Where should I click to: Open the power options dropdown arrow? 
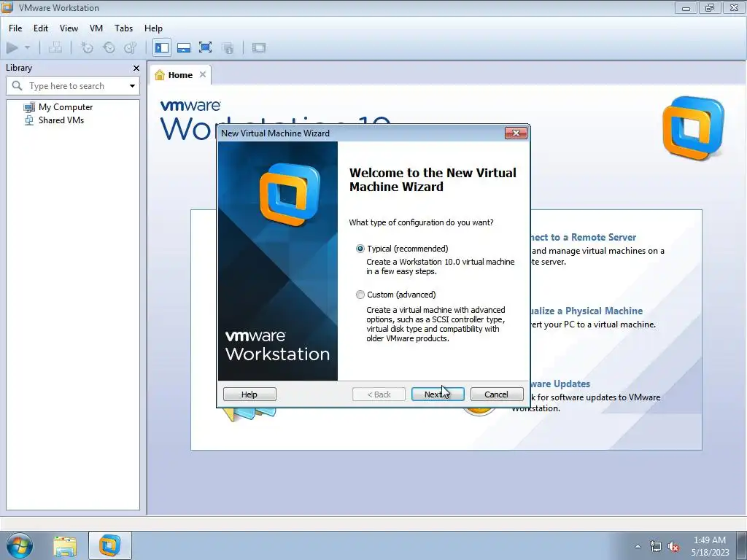tap(27, 47)
